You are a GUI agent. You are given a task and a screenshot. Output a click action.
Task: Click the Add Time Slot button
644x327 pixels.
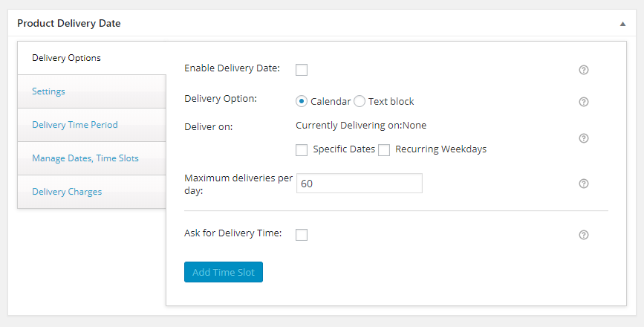[224, 272]
